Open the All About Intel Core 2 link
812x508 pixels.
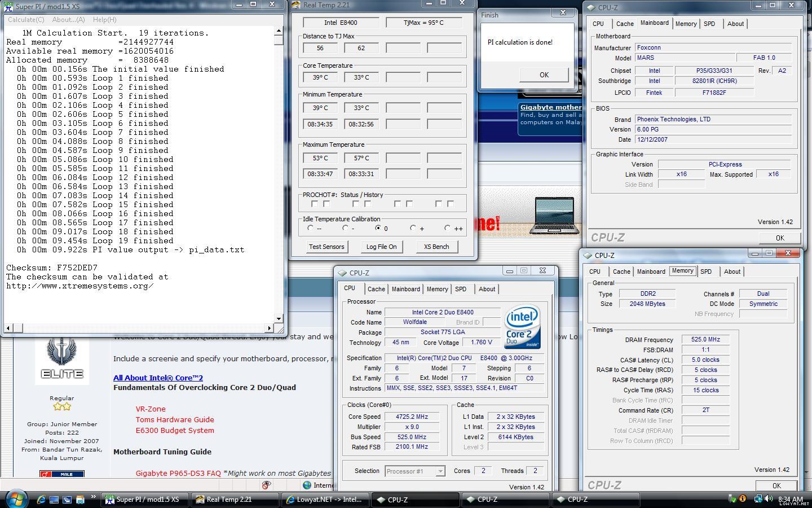(x=158, y=378)
